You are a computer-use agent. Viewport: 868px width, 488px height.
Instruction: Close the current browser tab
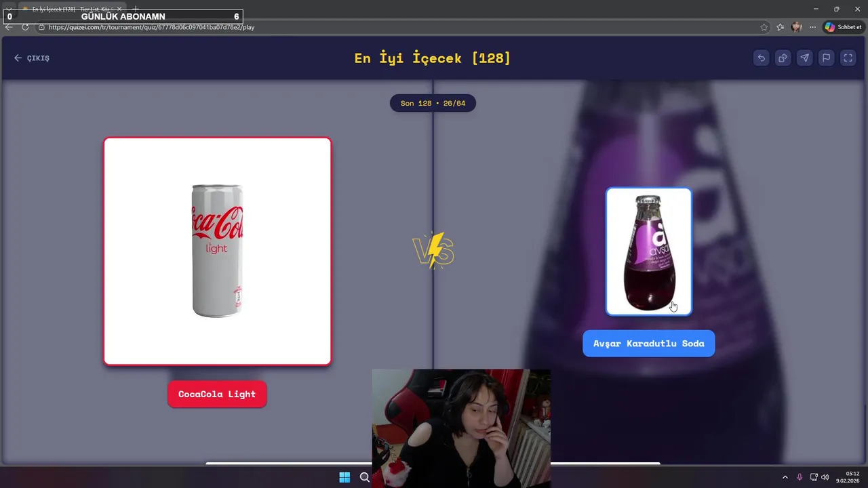(x=119, y=9)
